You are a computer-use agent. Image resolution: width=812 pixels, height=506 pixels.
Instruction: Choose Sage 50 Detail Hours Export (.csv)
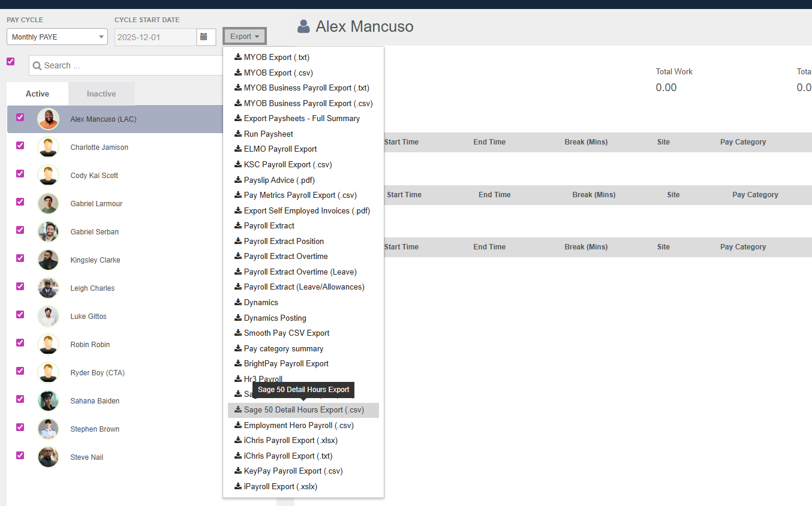[x=303, y=410]
